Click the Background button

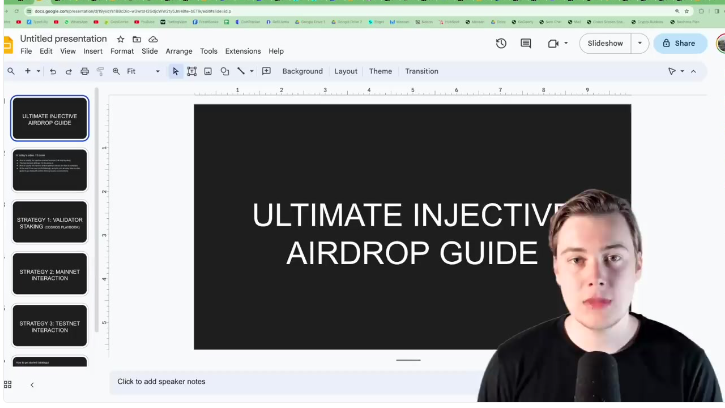[302, 71]
